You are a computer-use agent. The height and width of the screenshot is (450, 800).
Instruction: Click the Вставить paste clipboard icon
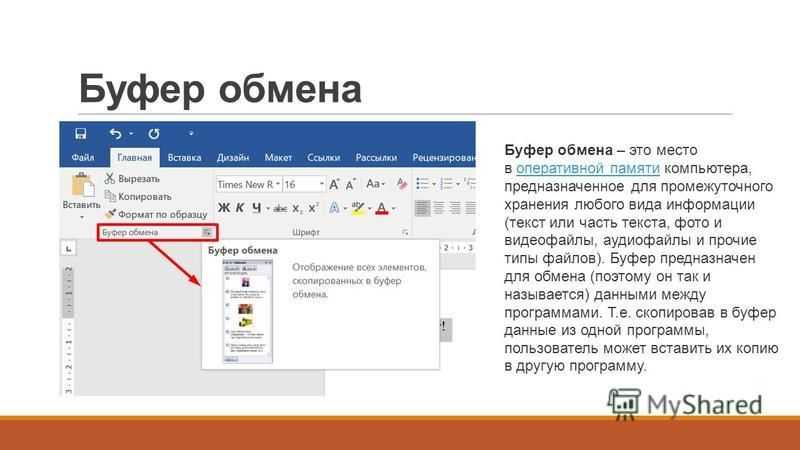tap(83, 184)
